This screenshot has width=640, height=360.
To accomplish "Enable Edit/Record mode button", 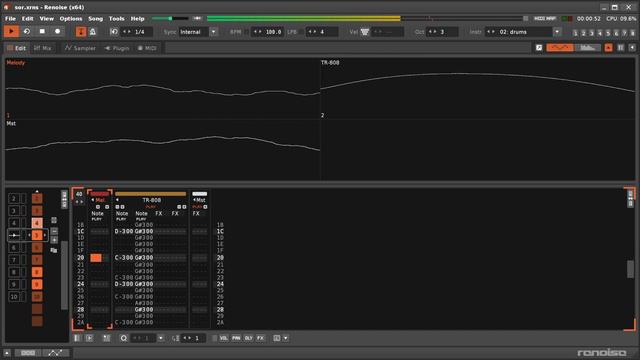I will pyautogui.click(x=58, y=31).
